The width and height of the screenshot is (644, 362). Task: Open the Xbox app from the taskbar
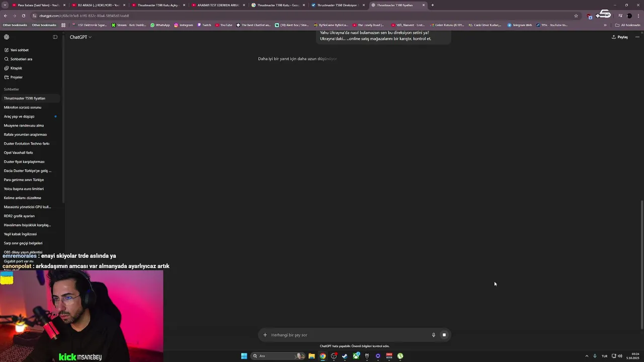point(356,356)
